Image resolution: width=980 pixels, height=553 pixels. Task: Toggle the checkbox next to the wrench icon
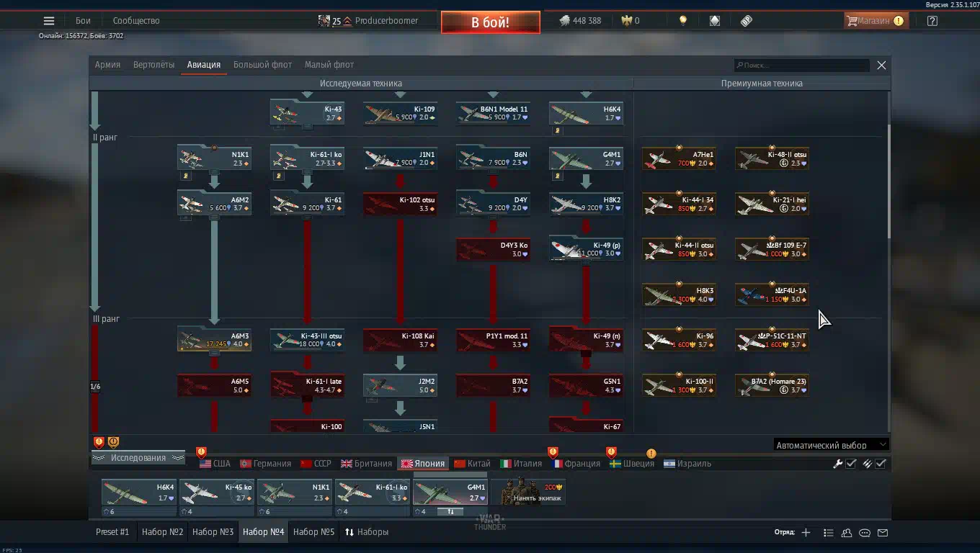point(851,464)
